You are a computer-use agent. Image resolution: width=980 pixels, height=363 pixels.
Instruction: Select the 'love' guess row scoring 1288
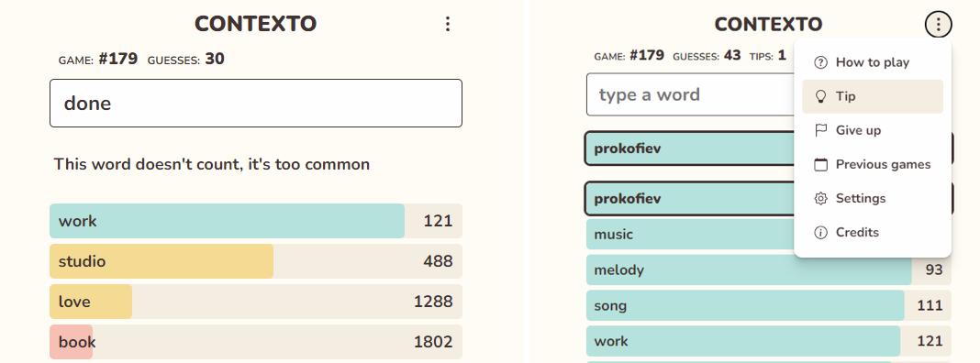(x=256, y=302)
